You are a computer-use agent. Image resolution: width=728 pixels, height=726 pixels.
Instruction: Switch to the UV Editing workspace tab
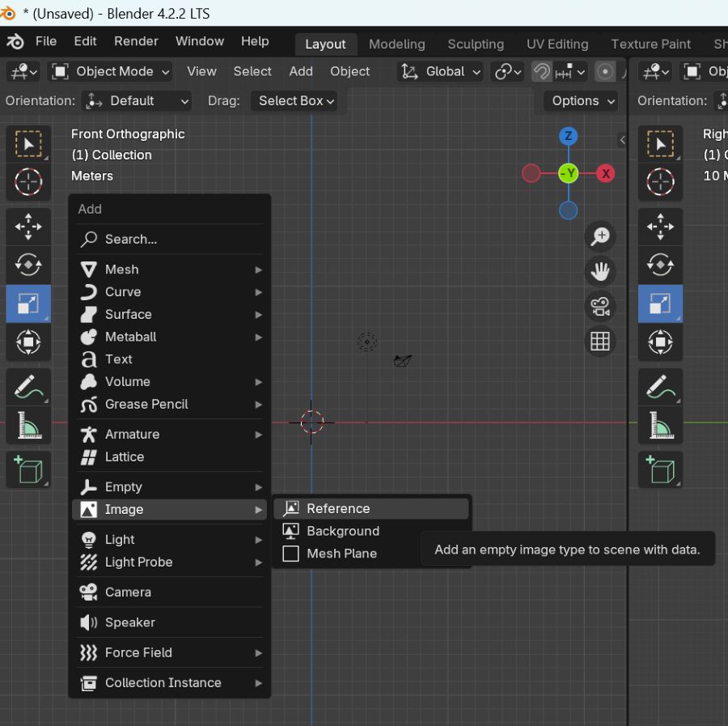click(557, 45)
